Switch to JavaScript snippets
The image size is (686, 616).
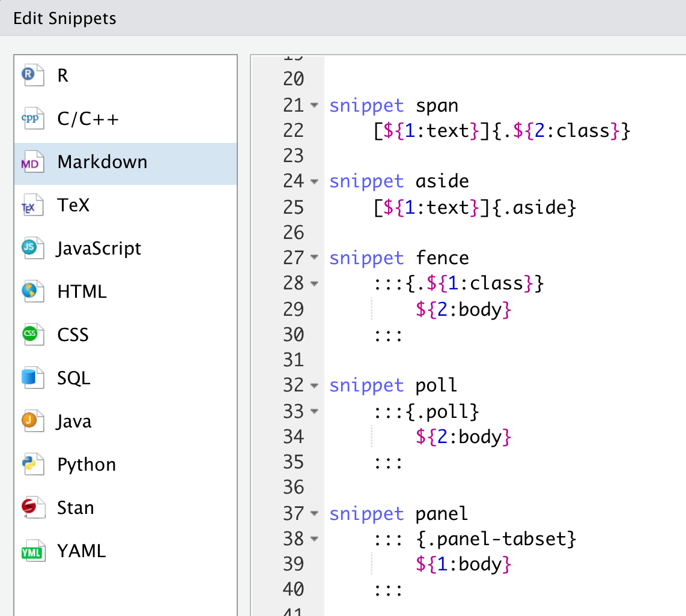[126, 248]
